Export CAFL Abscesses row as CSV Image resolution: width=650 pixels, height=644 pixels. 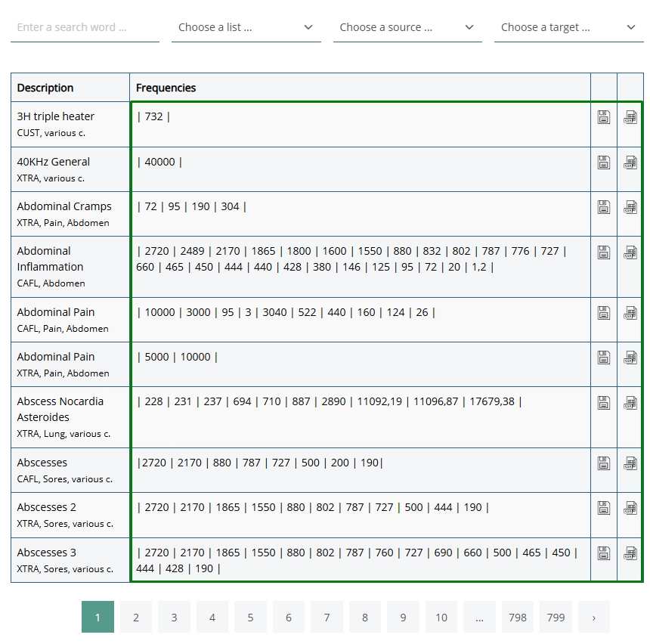630,463
